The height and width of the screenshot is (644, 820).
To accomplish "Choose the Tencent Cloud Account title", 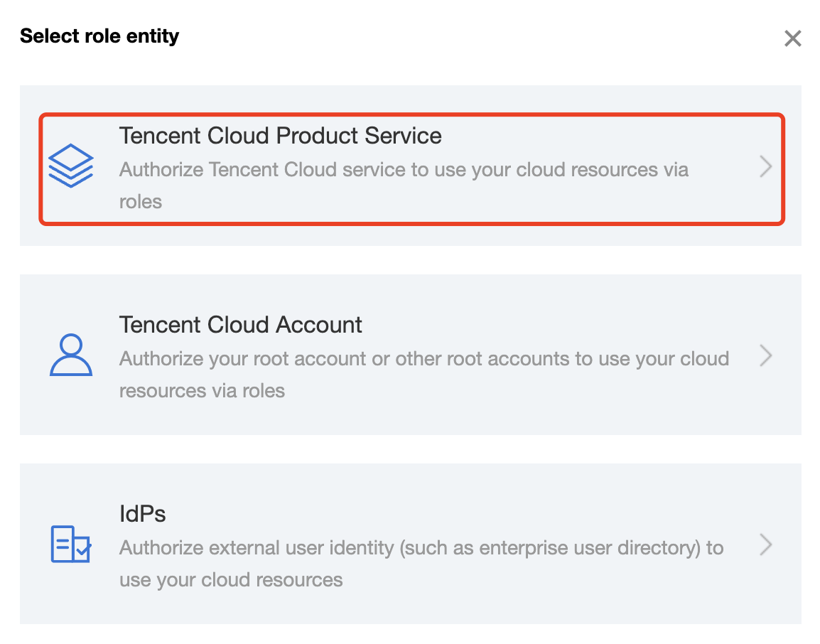I will coord(240,325).
